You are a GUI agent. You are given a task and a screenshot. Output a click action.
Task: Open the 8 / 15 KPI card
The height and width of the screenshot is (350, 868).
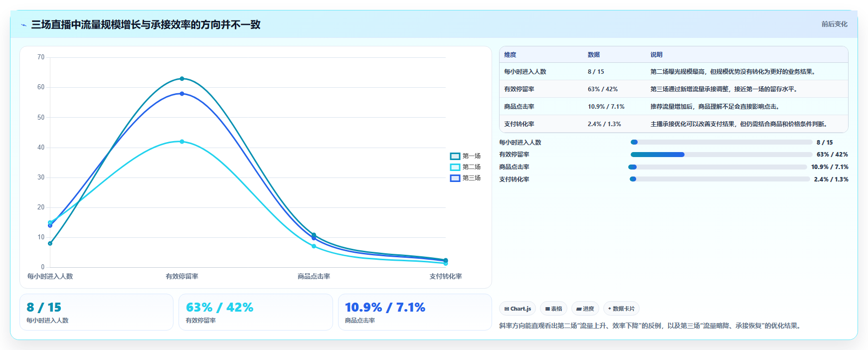pyautogui.click(x=96, y=312)
